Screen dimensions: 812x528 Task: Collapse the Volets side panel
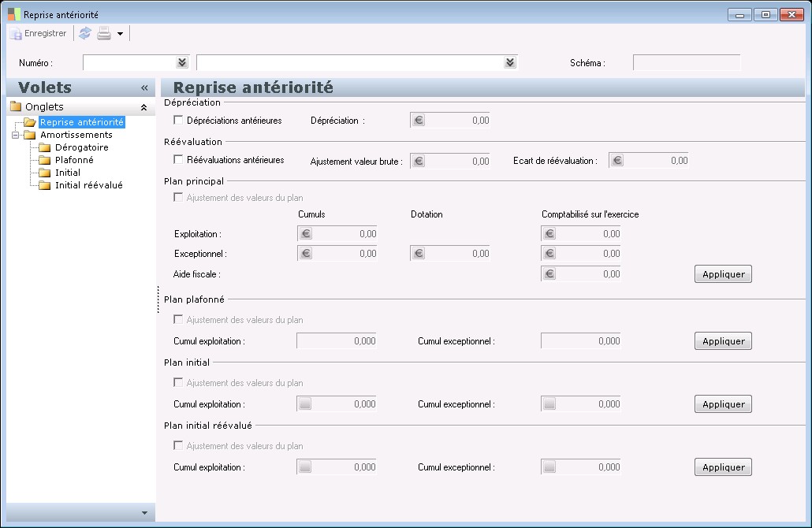144,88
